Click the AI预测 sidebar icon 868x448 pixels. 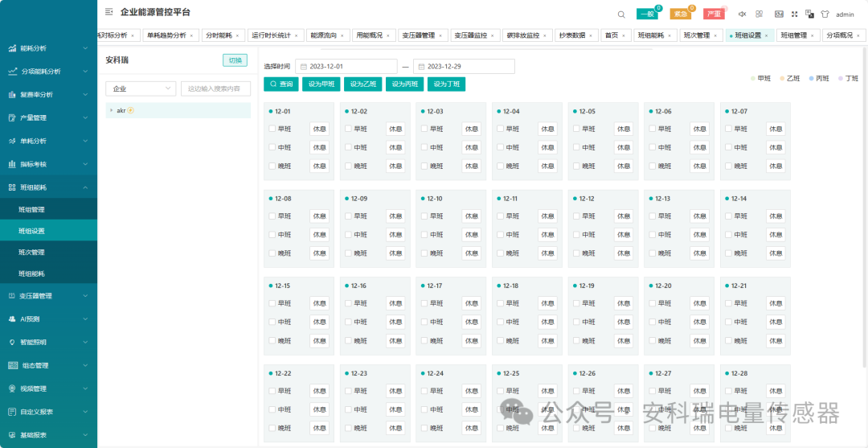point(12,319)
